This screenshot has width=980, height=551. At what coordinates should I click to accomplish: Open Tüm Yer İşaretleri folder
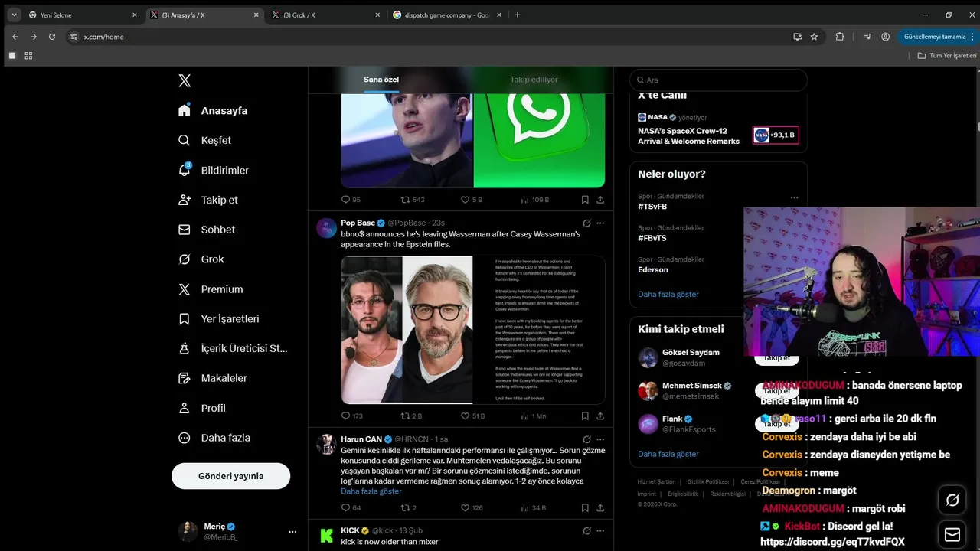947,56
